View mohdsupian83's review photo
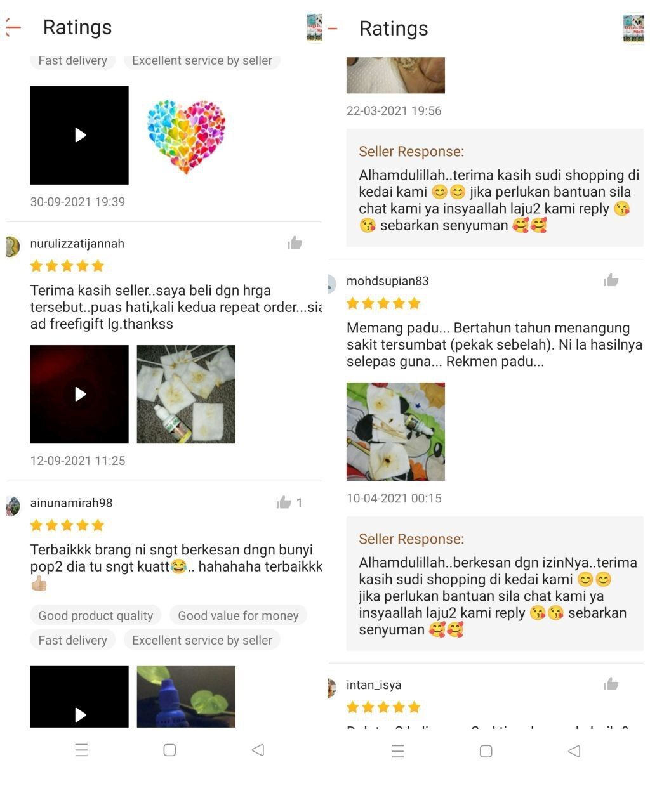The height and width of the screenshot is (812, 650). tap(395, 431)
